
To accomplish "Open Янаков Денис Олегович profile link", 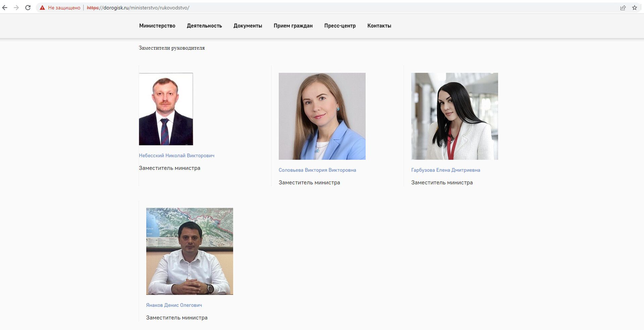I will 174,305.
